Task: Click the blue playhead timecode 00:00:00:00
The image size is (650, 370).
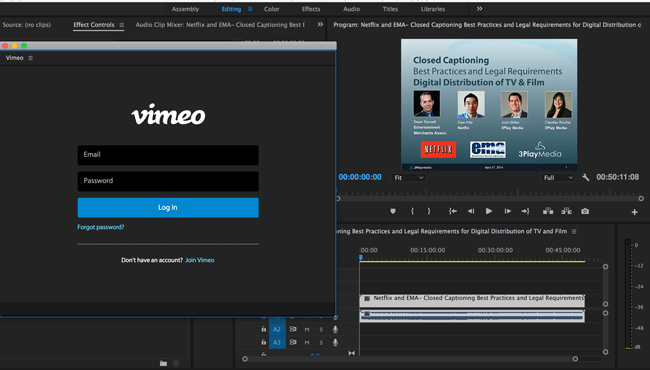Action: click(x=360, y=177)
